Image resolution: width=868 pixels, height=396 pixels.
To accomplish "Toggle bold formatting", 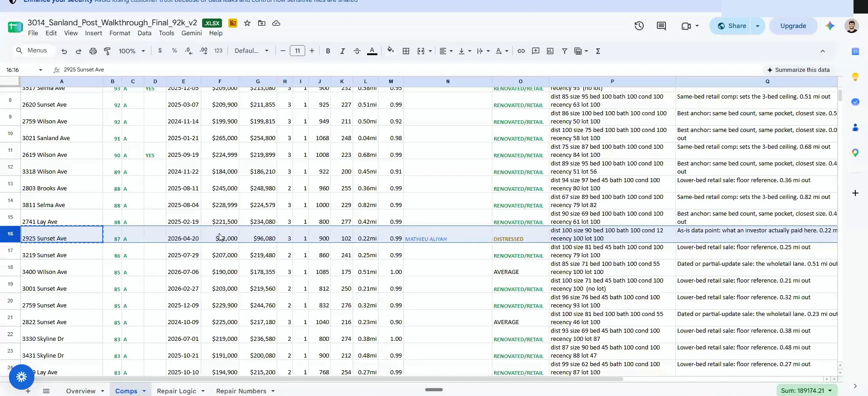I will [328, 51].
